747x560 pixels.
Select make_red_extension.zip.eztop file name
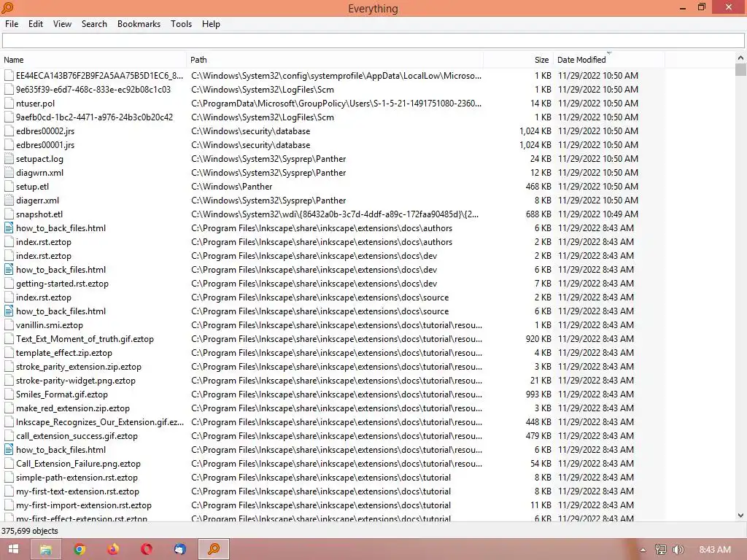[x=73, y=408]
